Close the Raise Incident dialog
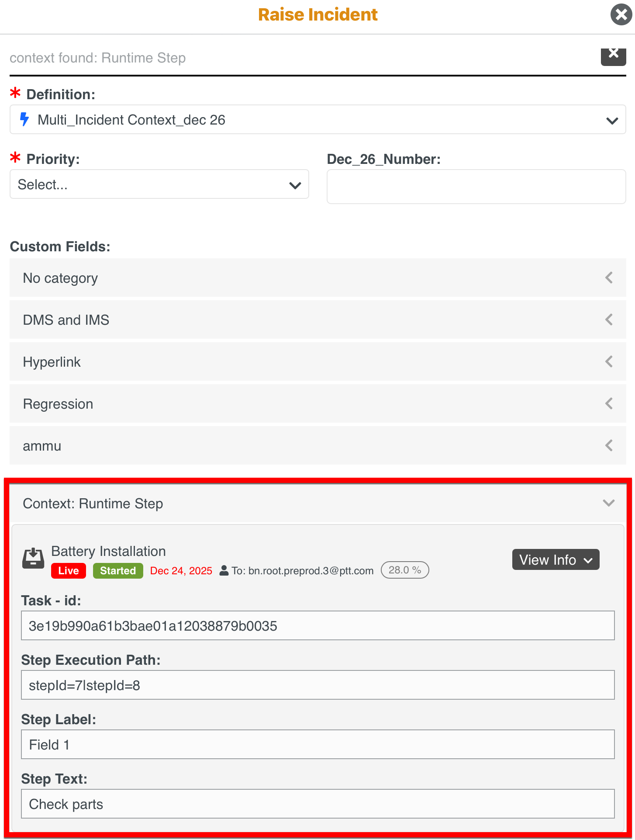Image resolution: width=635 pixels, height=840 pixels. (x=621, y=15)
